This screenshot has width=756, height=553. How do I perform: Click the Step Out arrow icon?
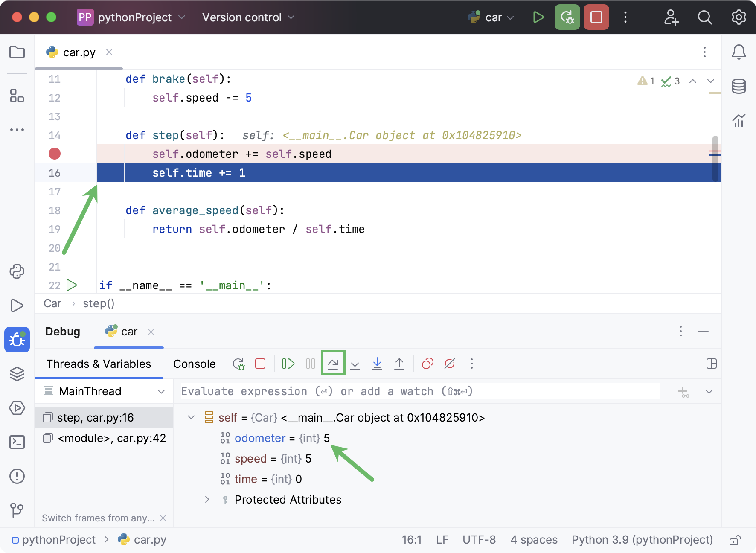click(x=399, y=364)
